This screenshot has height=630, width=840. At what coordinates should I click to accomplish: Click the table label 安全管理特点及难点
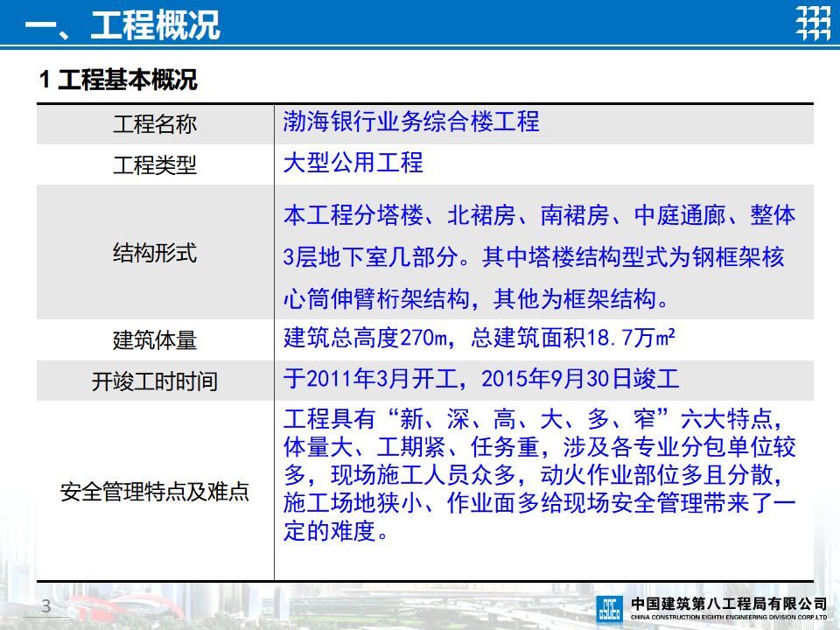click(x=155, y=491)
